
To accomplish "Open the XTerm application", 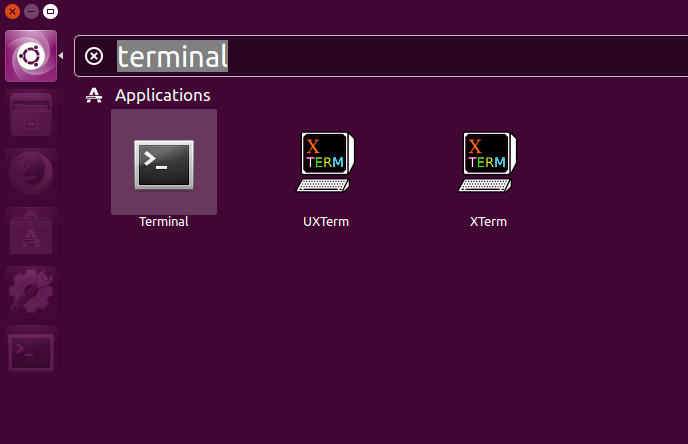I will [x=487, y=162].
